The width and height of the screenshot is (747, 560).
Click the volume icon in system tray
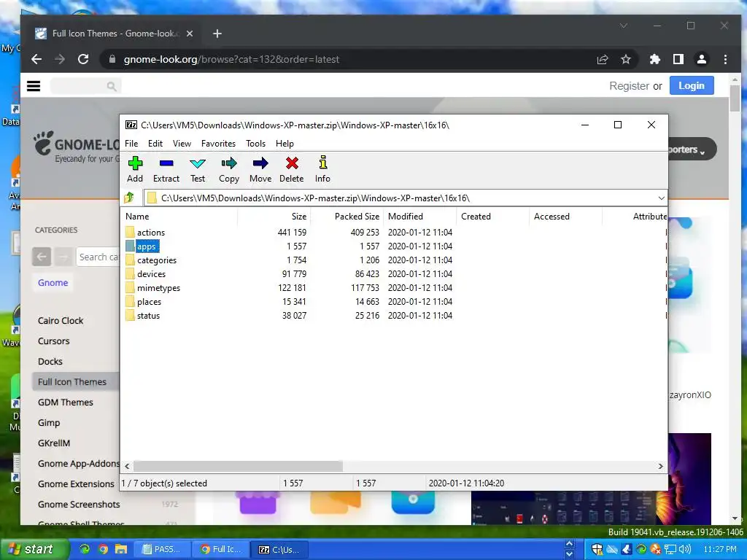[685, 549]
